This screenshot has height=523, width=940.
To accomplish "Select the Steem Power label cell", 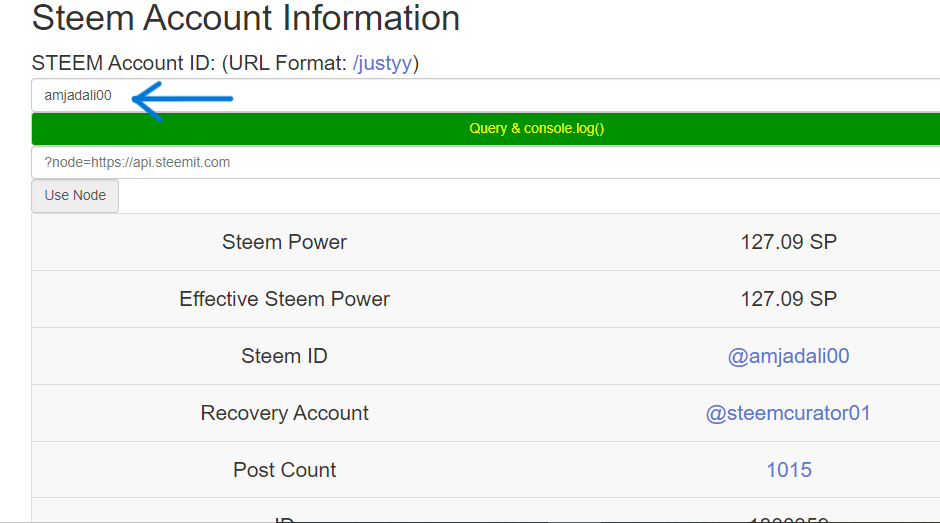I will pyautogui.click(x=284, y=242).
